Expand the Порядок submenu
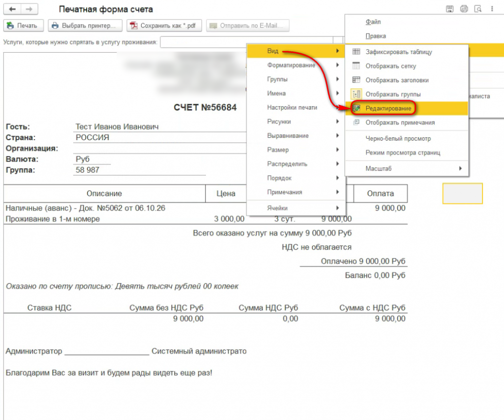Screen dimensions: 504x420 point(296,178)
